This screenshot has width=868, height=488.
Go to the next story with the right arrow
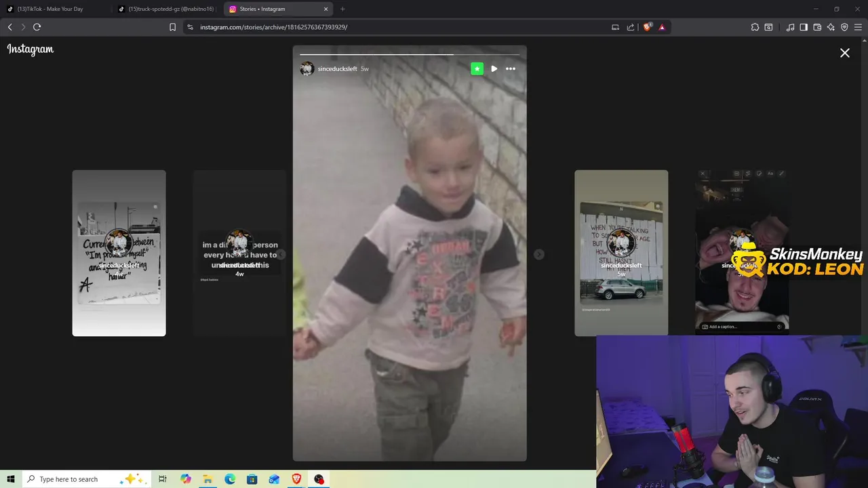538,254
